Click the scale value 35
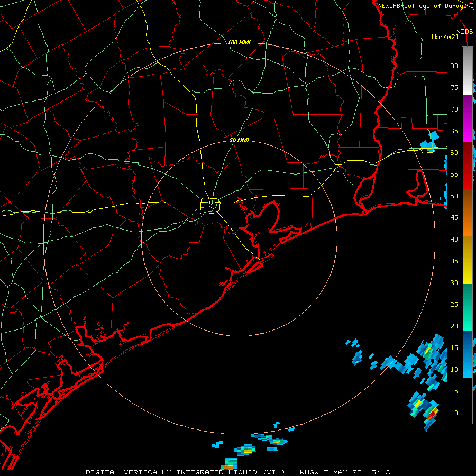Viewport: 476px width, 476px height. click(454, 261)
